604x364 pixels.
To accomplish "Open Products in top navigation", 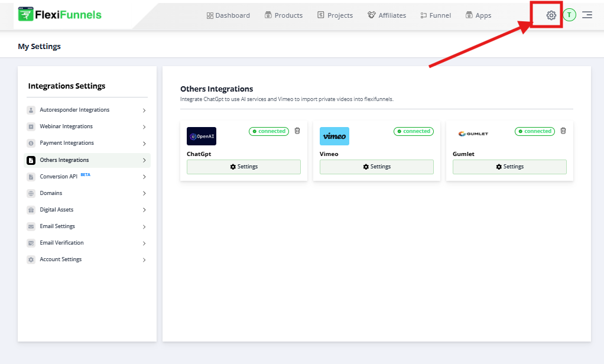I will [x=284, y=15].
